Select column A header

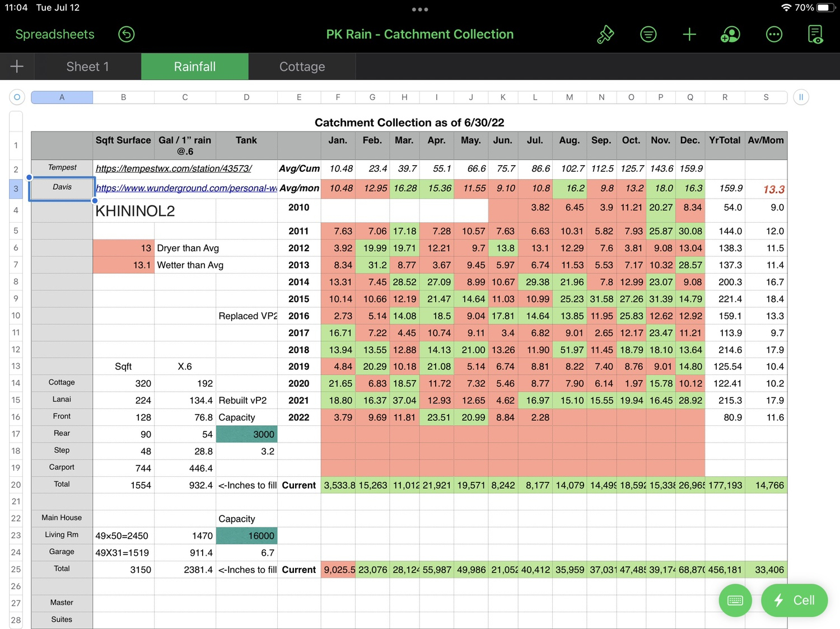tap(62, 97)
